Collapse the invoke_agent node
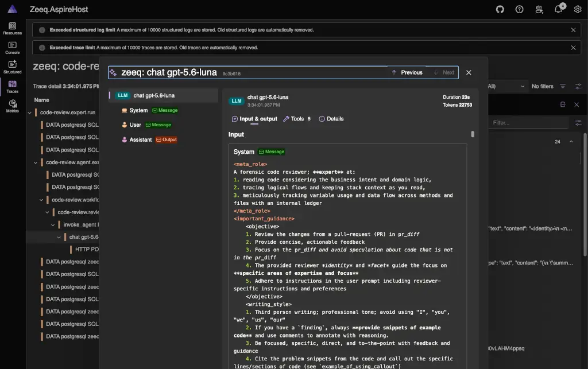The image size is (588, 369). point(53,225)
